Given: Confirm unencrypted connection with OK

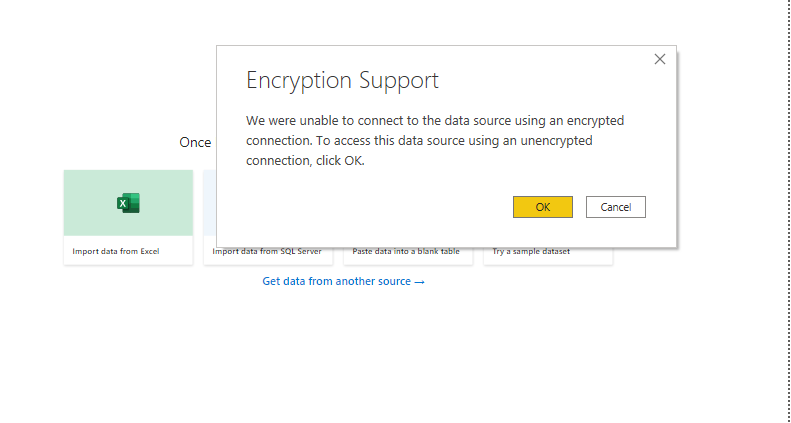Looking at the screenshot, I should pos(542,207).
